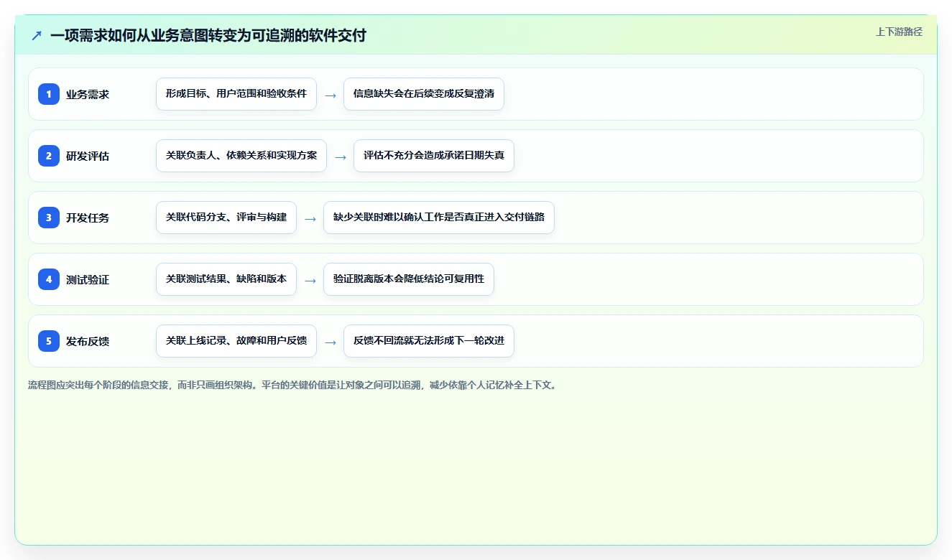
Task: Select the 开发任务 stage label
Action: (x=88, y=218)
